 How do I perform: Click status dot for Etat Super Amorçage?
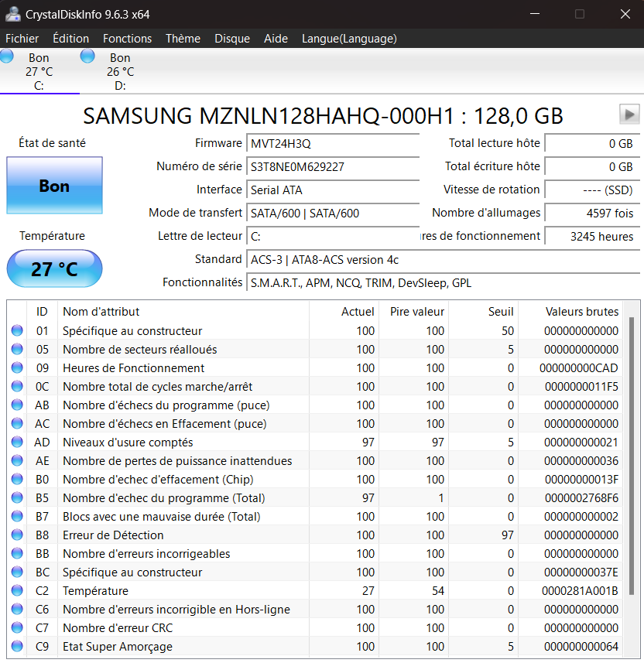pos(17,646)
